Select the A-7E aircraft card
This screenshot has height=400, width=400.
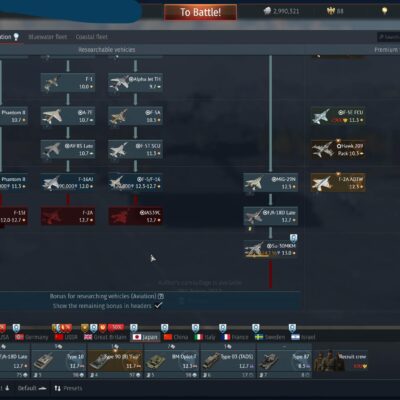(x=68, y=116)
